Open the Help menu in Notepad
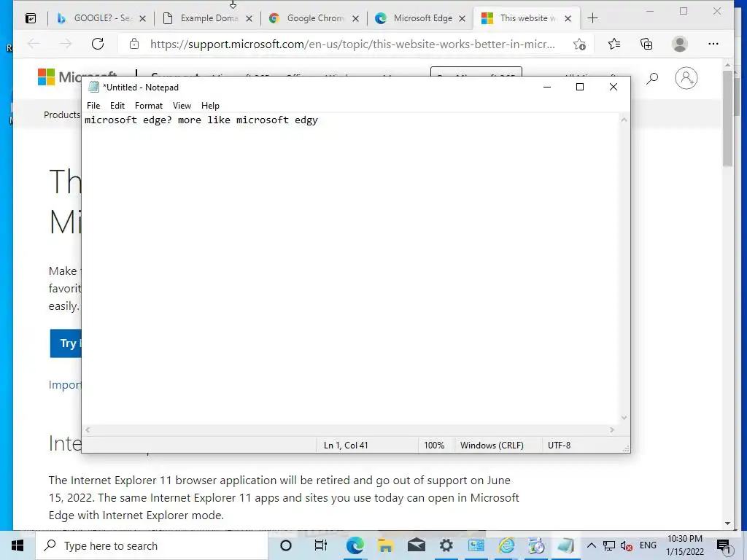The height and width of the screenshot is (560, 747). 210,106
